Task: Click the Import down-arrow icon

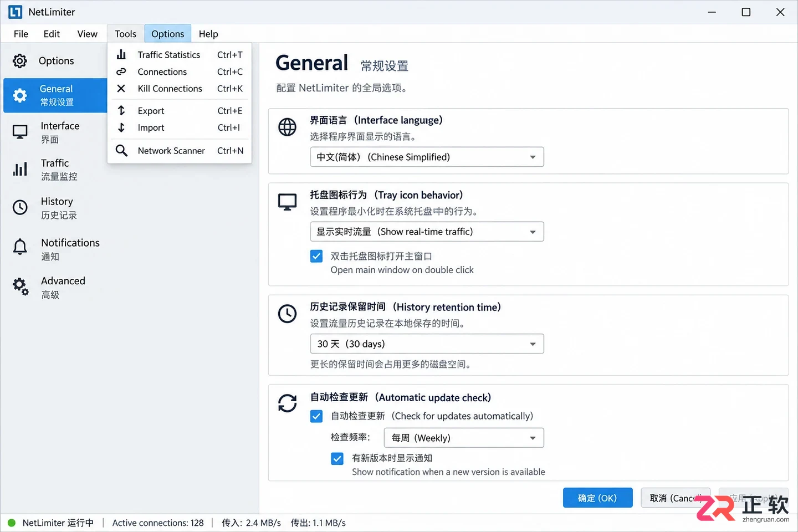Action: 121,127
